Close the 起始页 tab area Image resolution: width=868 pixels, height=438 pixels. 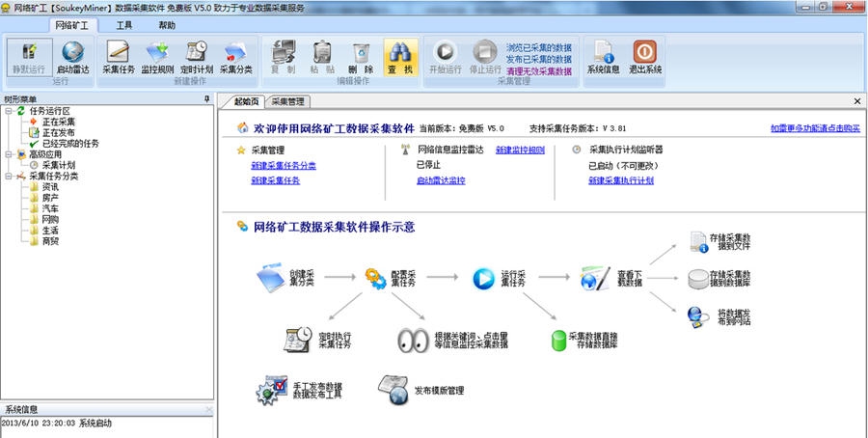point(857,101)
